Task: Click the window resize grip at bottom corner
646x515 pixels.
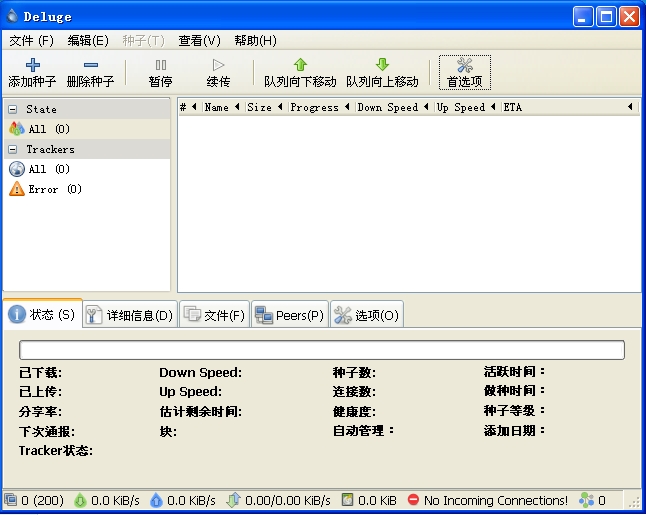Action: pos(634,501)
